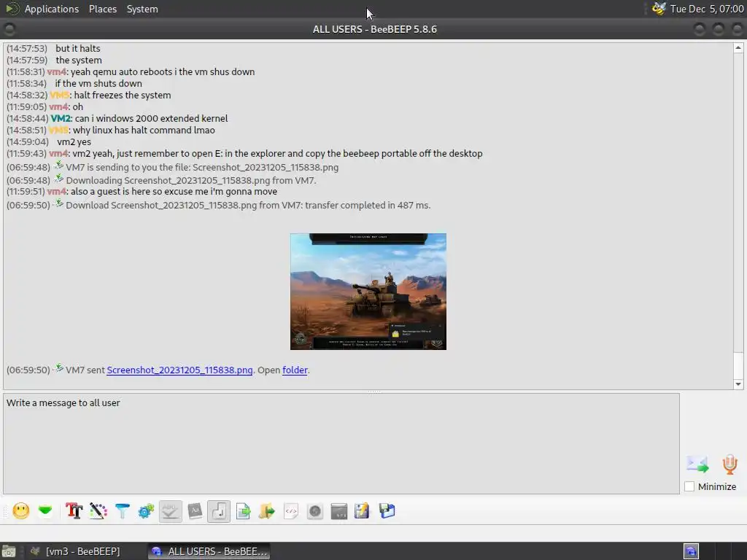The width and height of the screenshot is (747, 560).
Task: Click the MATE logo icon beside Applications
Action: coord(12,9)
